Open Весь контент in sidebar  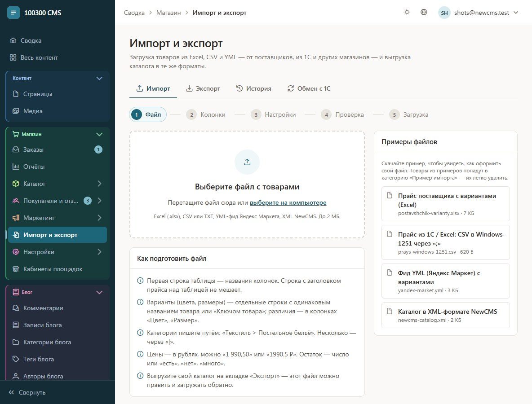pos(58,57)
